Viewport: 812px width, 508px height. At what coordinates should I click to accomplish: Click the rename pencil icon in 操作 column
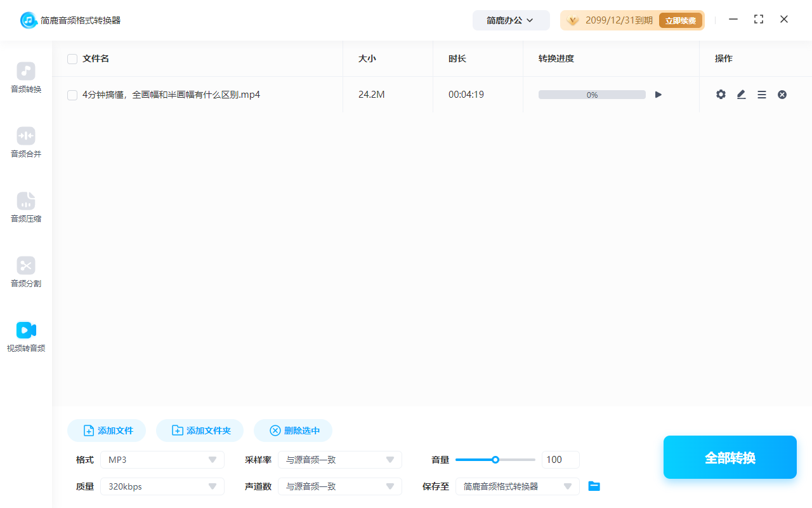pos(741,94)
